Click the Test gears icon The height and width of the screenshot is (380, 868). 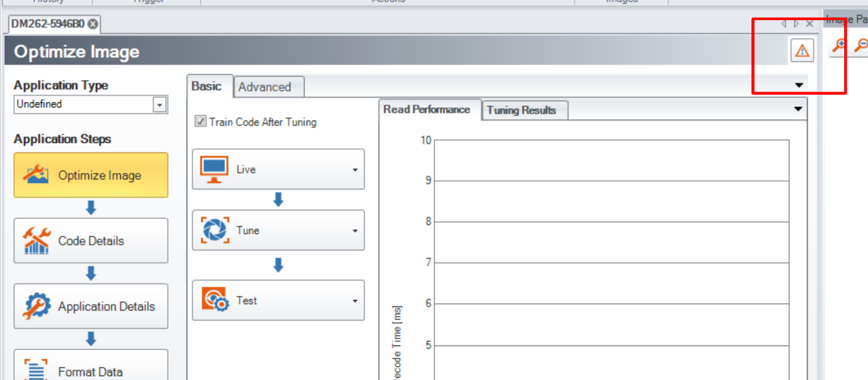tap(214, 300)
